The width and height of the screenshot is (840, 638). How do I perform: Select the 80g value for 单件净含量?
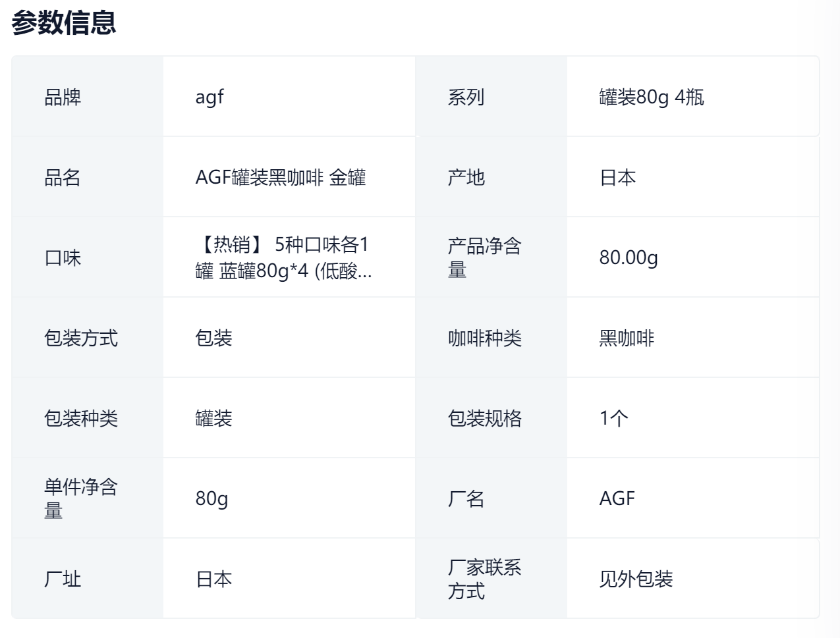[211, 498]
